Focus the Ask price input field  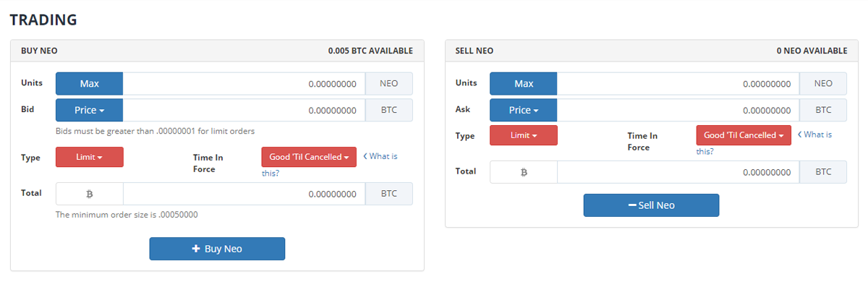(x=678, y=110)
